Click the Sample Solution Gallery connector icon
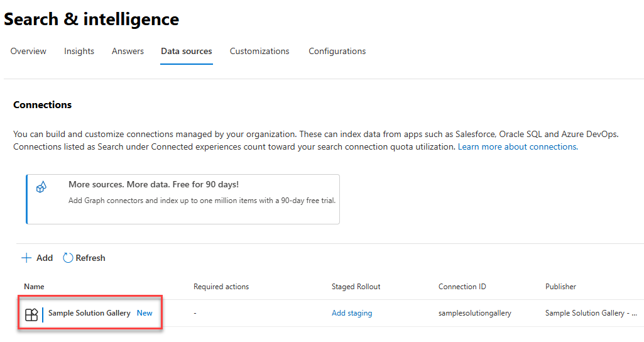 [x=31, y=315]
